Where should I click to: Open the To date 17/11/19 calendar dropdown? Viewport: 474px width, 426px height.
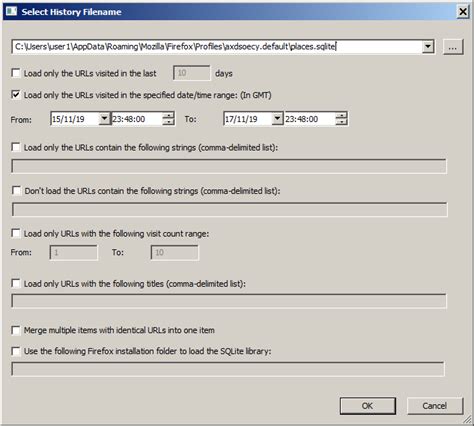[x=277, y=118]
